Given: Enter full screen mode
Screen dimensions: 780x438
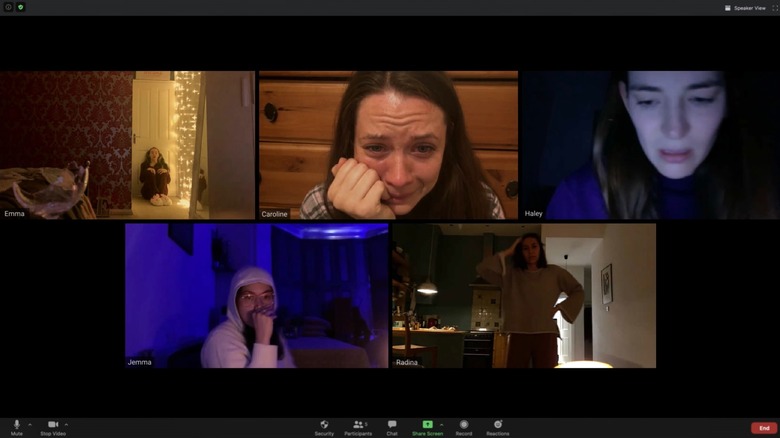Looking at the screenshot, I should [x=775, y=8].
